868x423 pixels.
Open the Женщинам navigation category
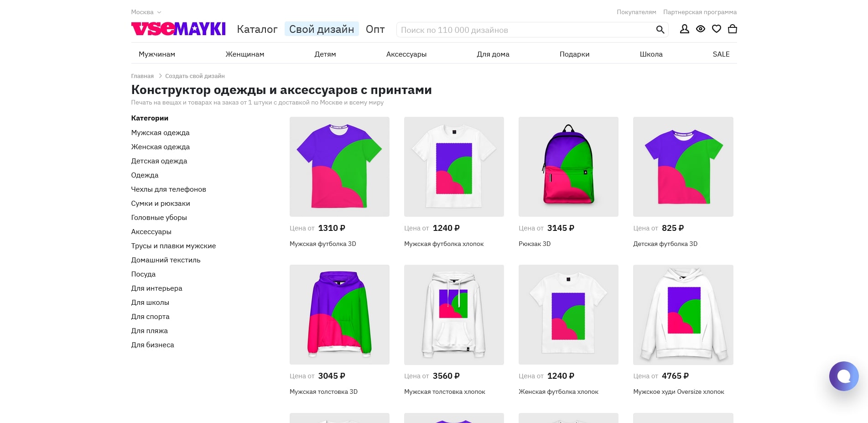click(x=244, y=54)
